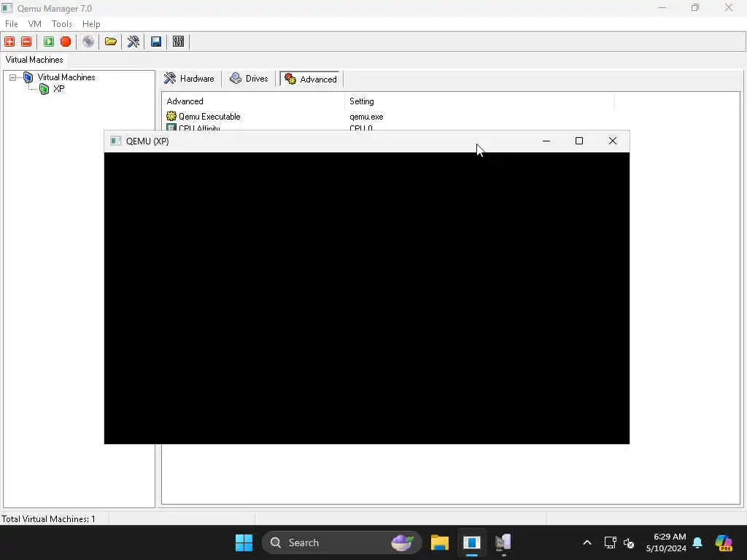Show hidden system tray icons chevron

pos(587,542)
